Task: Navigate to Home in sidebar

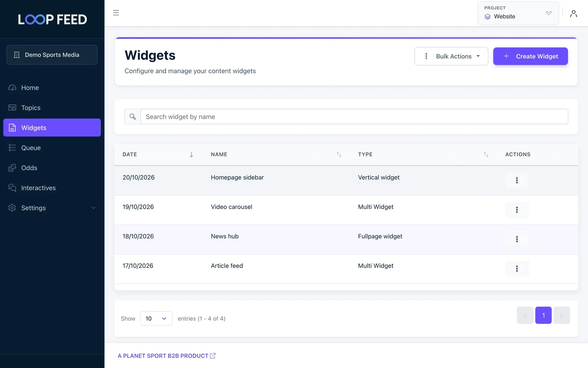Action: (52, 88)
